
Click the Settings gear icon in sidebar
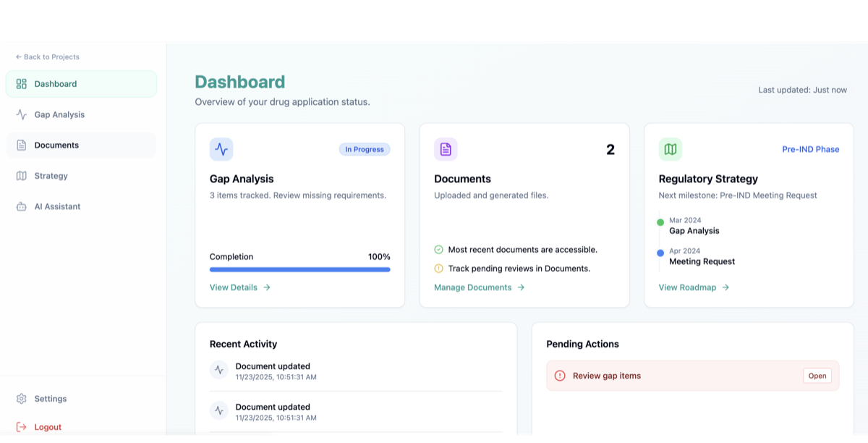tap(22, 399)
